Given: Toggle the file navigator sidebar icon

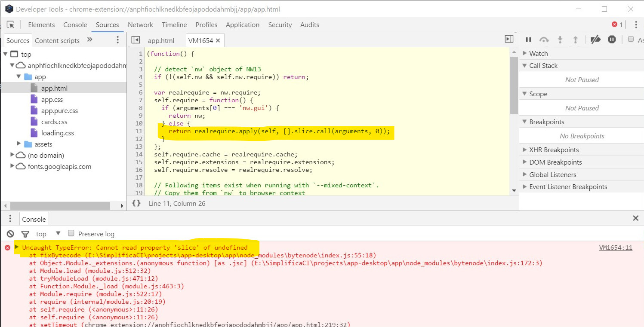Looking at the screenshot, I should point(136,40).
